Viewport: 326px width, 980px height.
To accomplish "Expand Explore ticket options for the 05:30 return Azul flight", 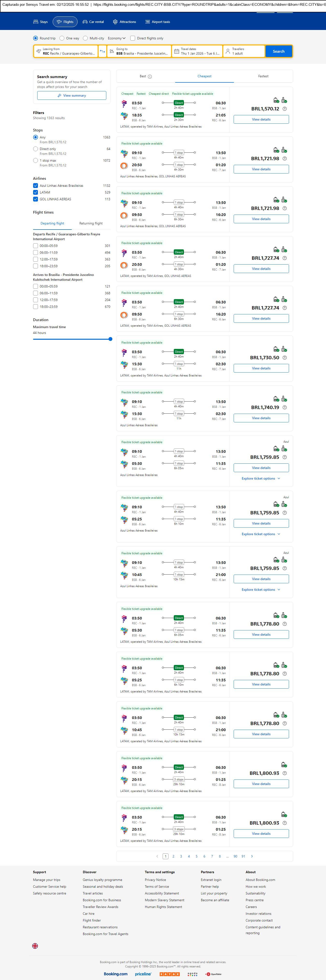I will click(261, 479).
